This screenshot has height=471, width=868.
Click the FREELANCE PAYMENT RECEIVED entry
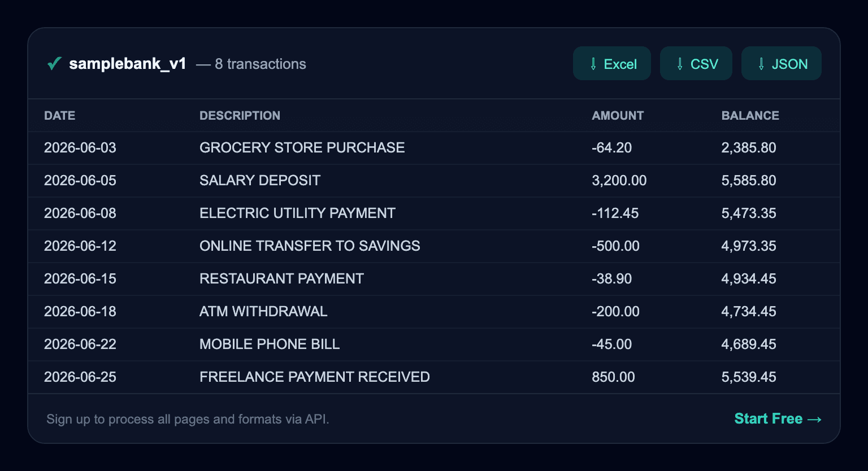click(x=315, y=377)
